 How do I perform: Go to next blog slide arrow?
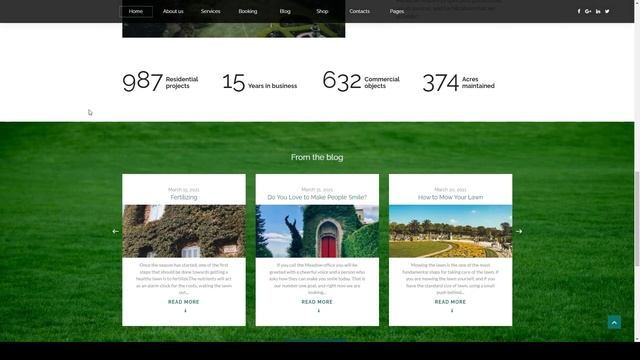pos(519,231)
